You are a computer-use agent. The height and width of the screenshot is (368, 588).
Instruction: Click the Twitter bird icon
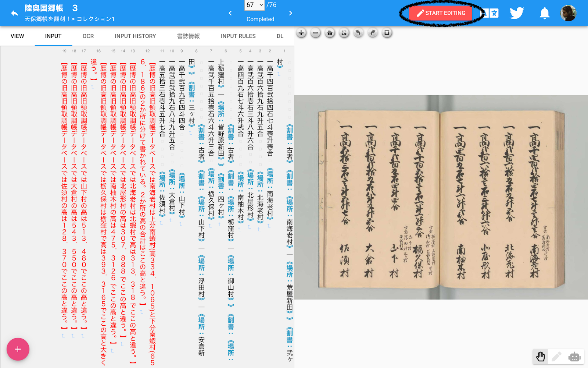click(517, 13)
